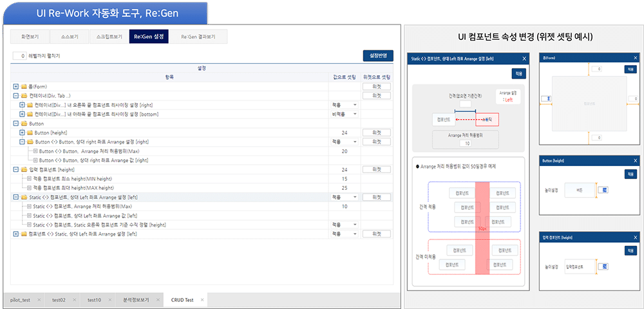Click folder icon beside 입력 컴포넌트 [height]
The image size is (644, 309).
24,169
